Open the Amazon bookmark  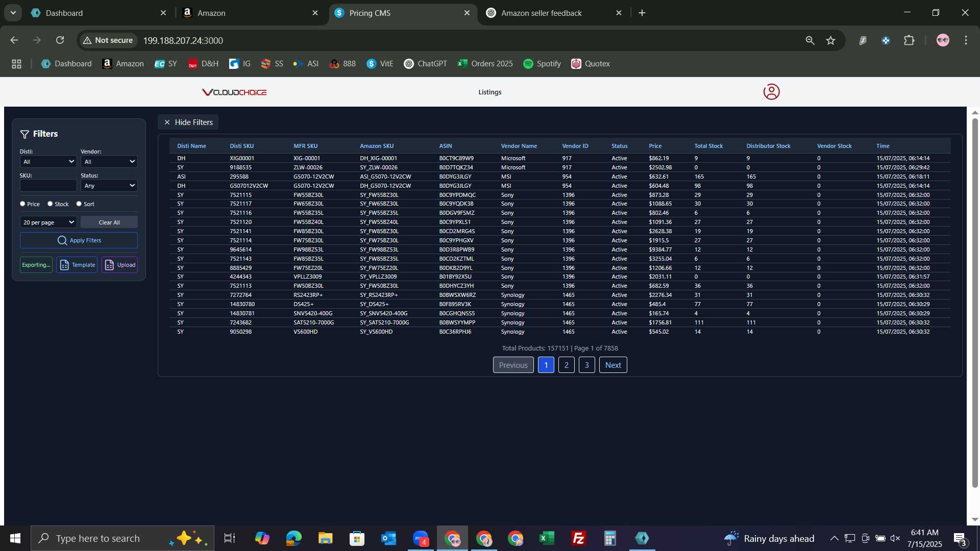pos(123,64)
